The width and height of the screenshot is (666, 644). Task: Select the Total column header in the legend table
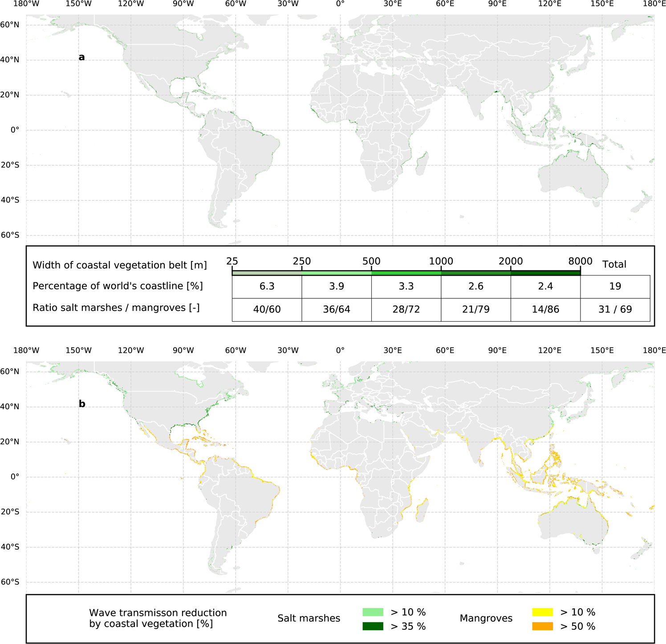(614, 265)
